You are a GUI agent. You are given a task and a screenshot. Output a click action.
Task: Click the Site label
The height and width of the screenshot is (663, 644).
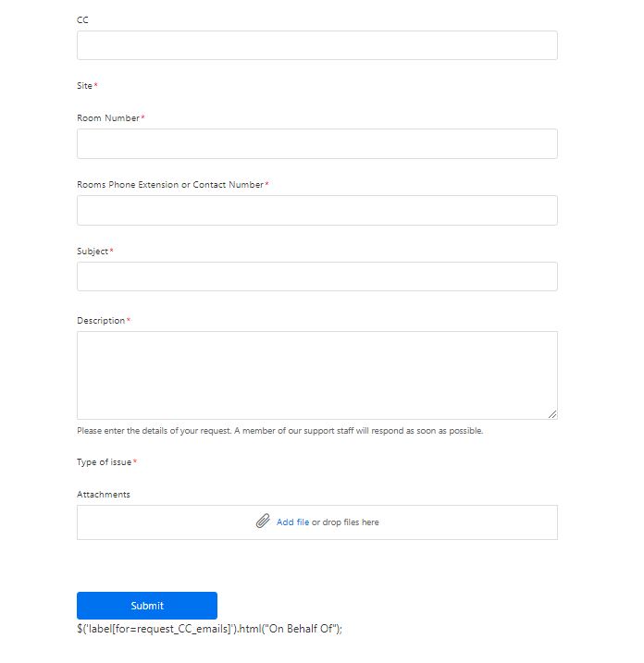pos(85,86)
